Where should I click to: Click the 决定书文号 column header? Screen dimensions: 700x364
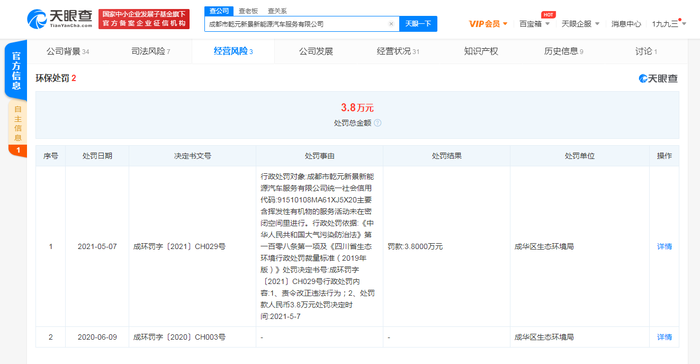[192, 156]
